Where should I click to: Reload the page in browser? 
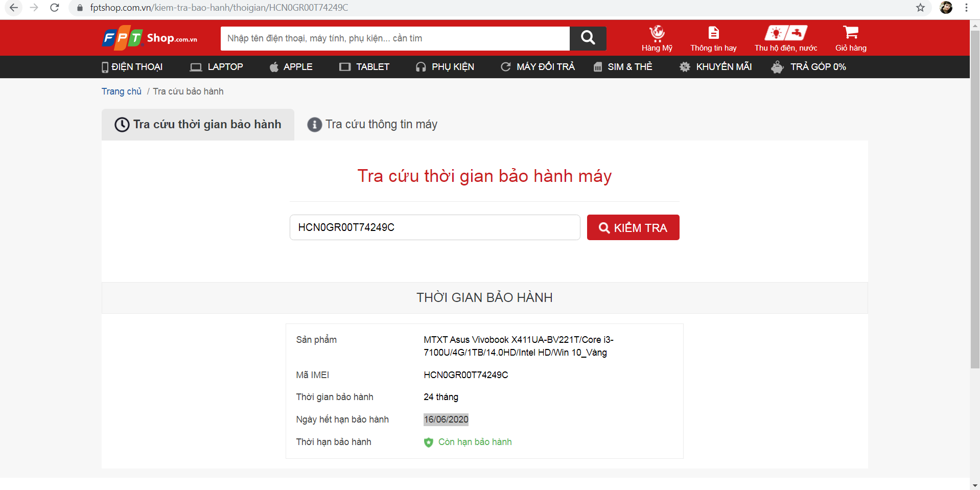coord(55,8)
